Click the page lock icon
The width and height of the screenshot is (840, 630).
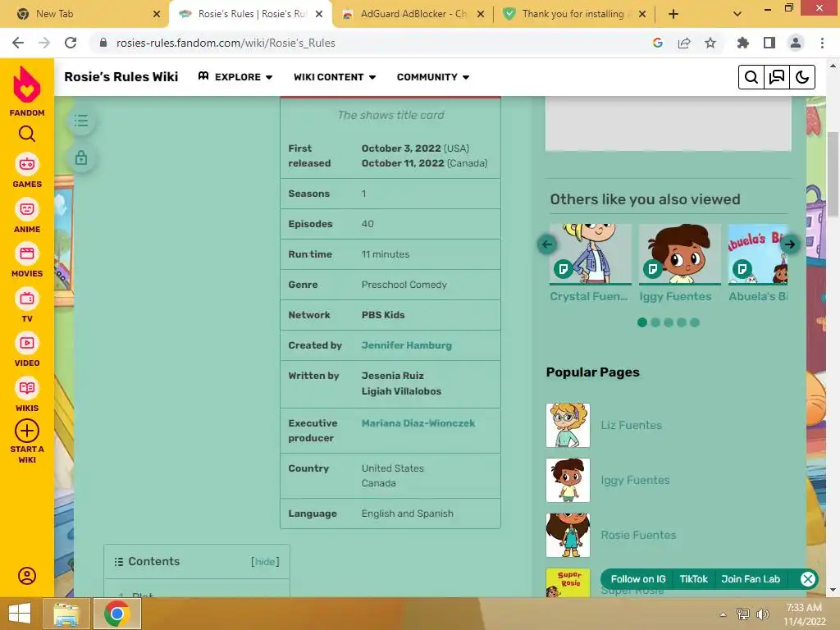(x=81, y=158)
